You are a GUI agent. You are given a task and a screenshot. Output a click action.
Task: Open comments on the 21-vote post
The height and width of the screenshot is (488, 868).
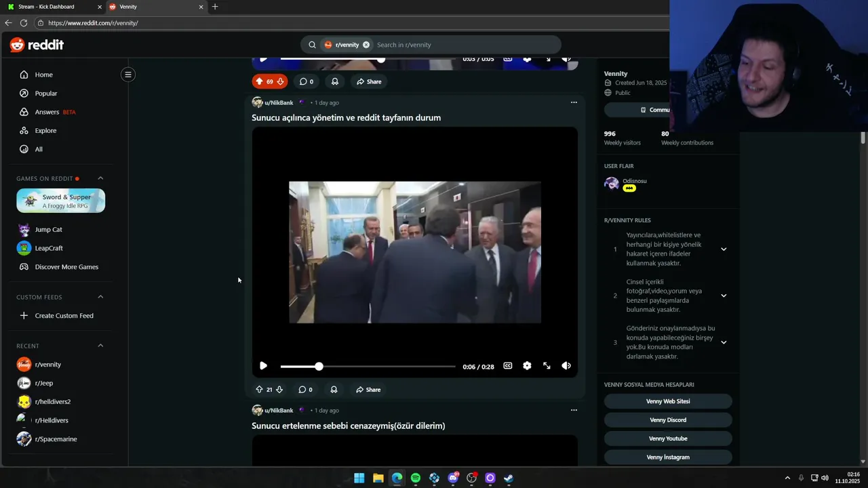pyautogui.click(x=305, y=390)
